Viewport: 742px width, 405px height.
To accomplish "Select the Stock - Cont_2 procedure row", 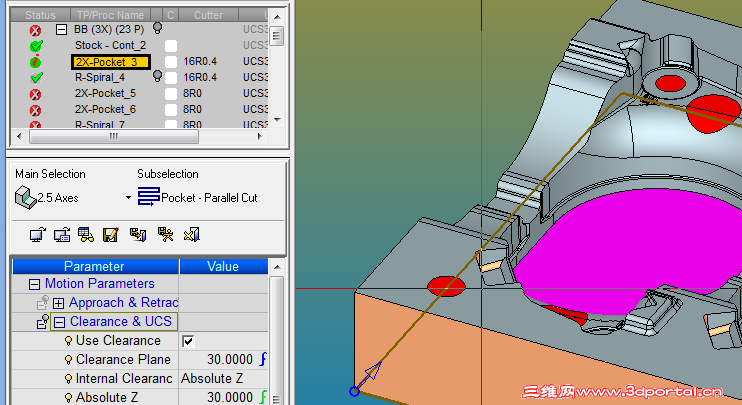I will click(x=110, y=45).
